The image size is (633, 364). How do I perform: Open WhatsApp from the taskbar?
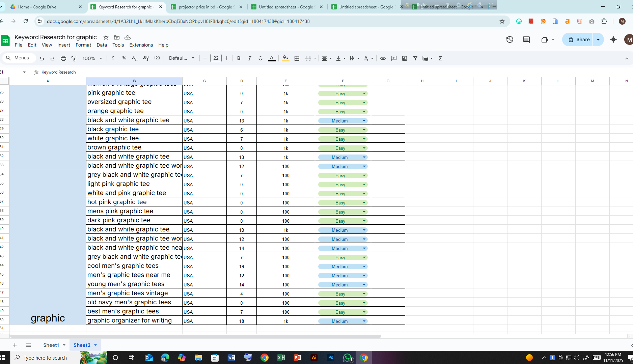(347, 357)
